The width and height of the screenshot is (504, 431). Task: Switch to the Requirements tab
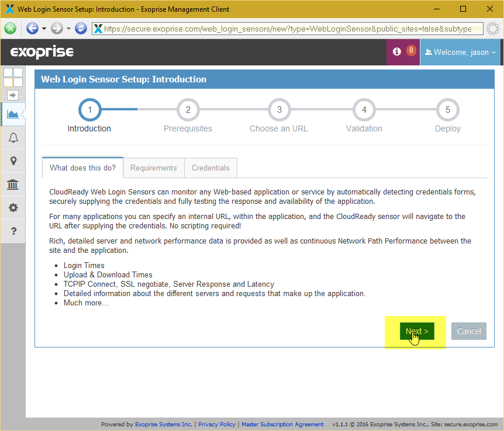154,168
